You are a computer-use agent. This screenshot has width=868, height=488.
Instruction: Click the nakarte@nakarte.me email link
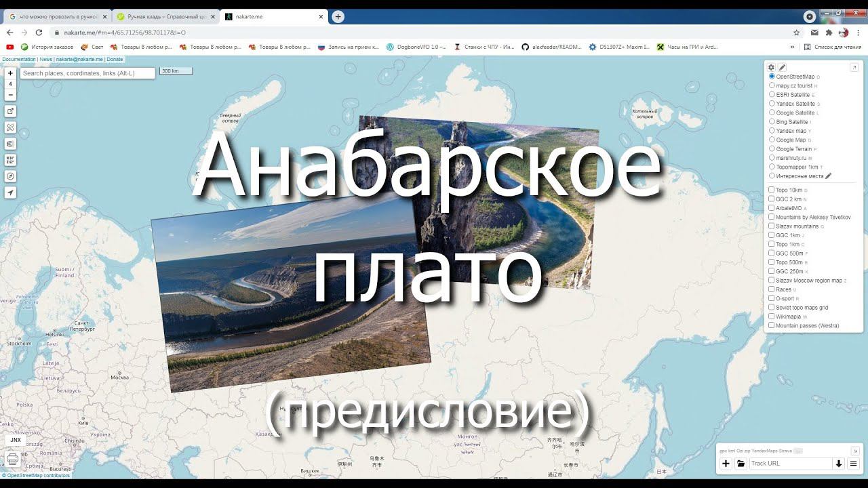coord(79,60)
